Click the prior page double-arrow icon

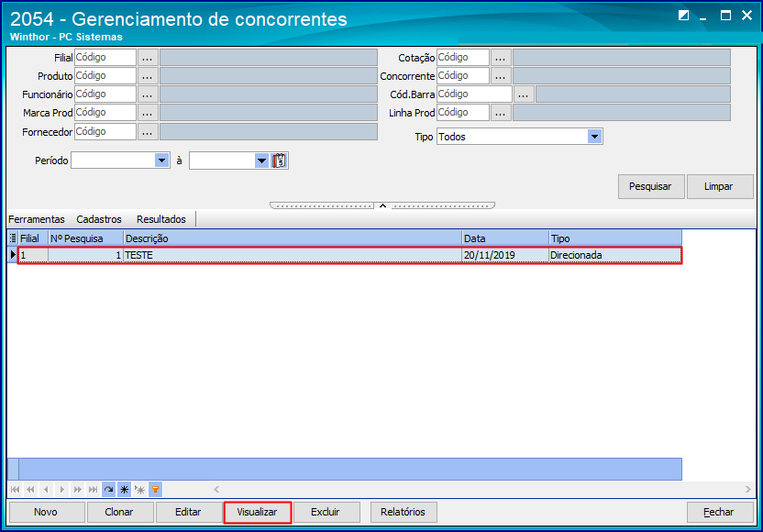30,489
